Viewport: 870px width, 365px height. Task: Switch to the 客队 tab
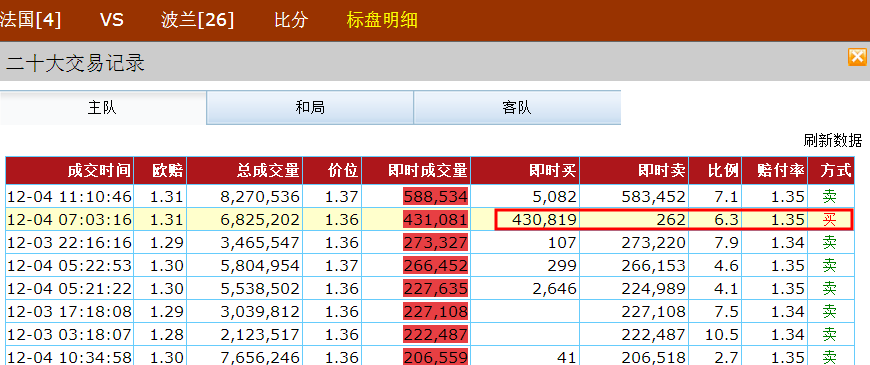point(517,108)
